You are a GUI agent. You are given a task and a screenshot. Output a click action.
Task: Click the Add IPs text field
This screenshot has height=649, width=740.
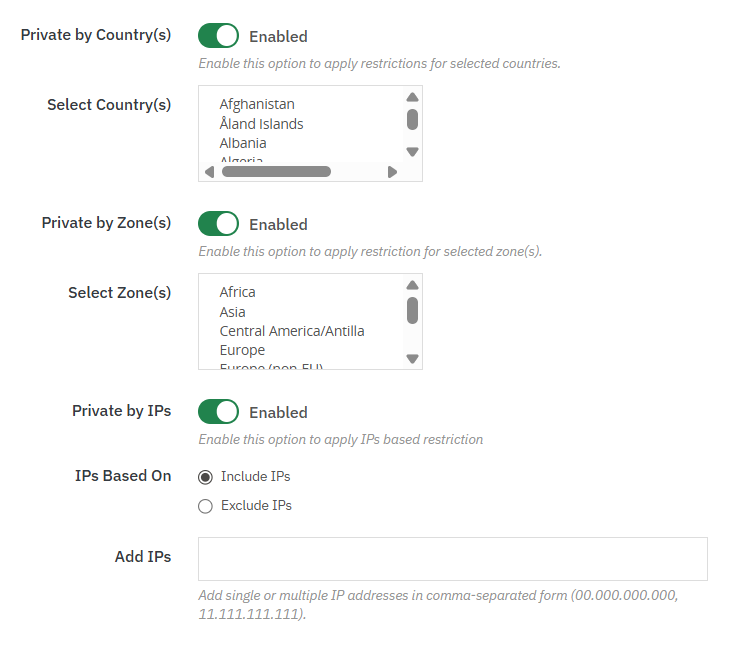(453, 559)
